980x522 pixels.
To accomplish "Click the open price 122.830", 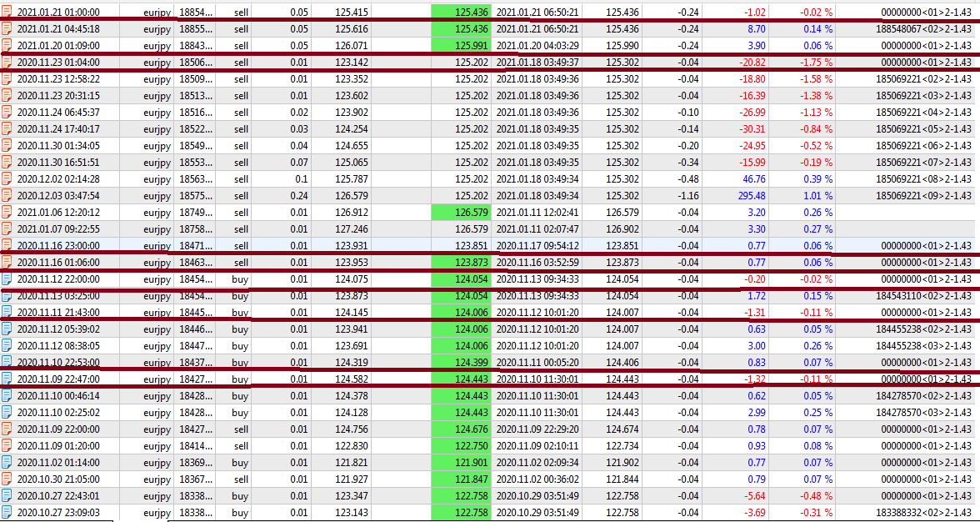I will tap(352, 446).
